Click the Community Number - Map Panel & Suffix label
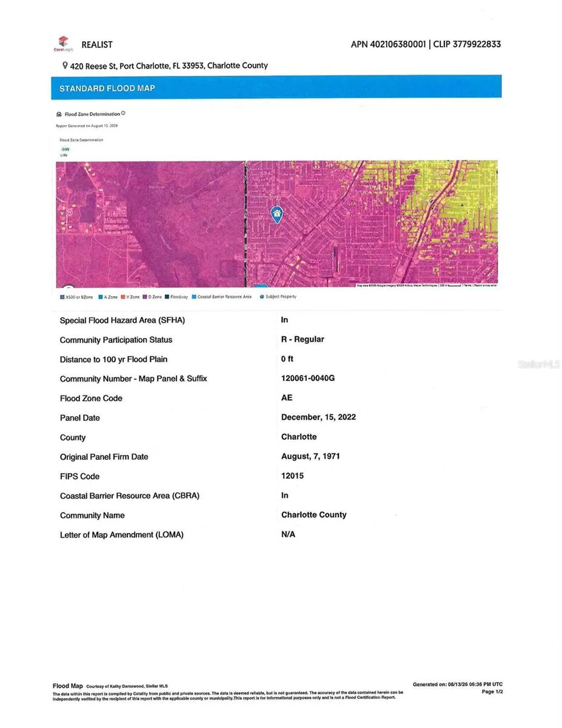 [x=133, y=379]
